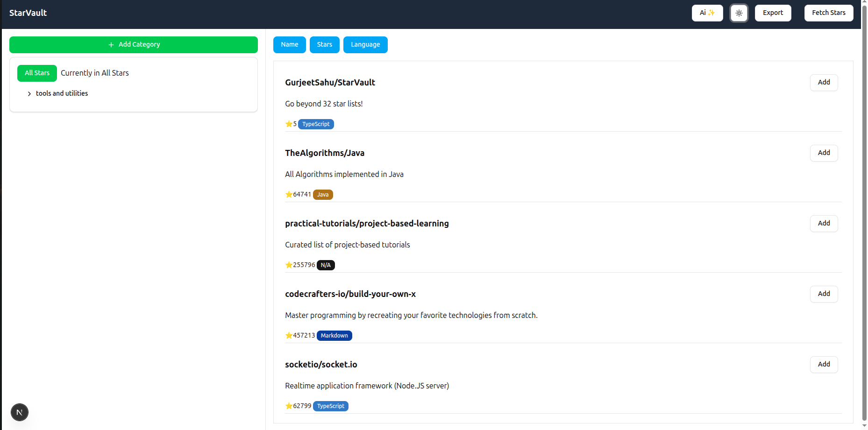
Task: Switch to the Language sort tab
Action: tap(365, 44)
